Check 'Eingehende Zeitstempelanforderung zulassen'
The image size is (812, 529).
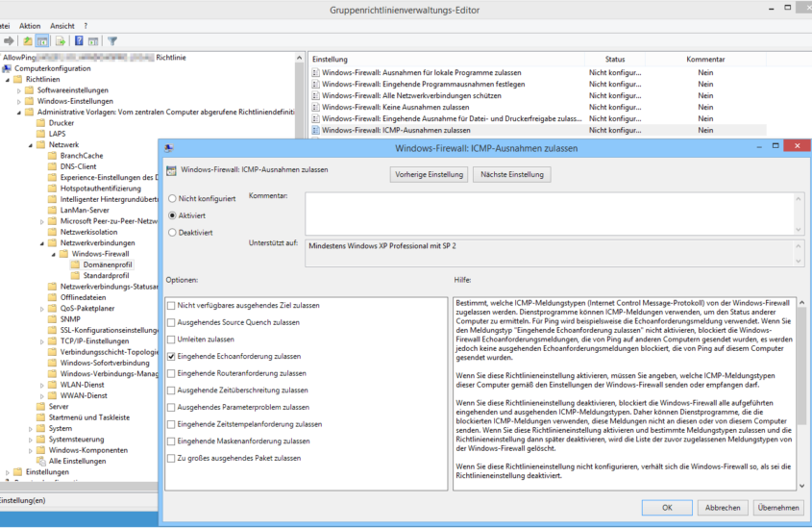(171, 424)
